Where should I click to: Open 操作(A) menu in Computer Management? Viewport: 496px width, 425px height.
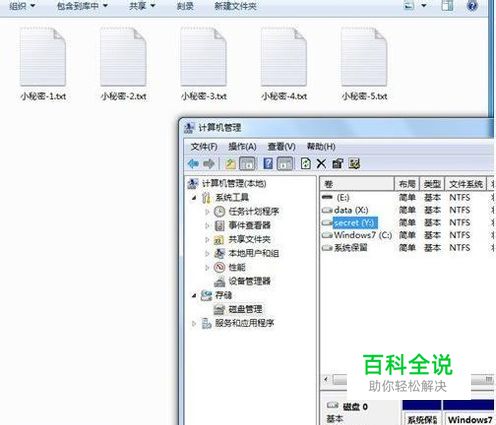click(x=242, y=146)
